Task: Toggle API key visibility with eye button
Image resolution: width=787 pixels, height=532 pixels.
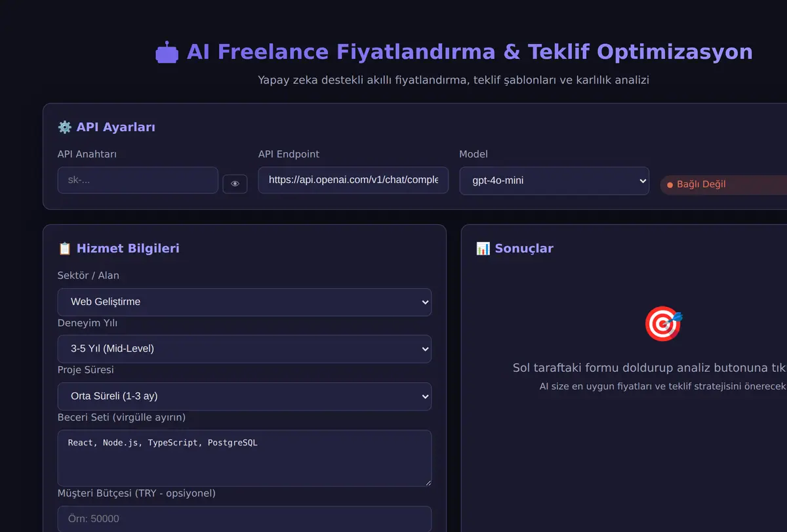Action: (235, 184)
